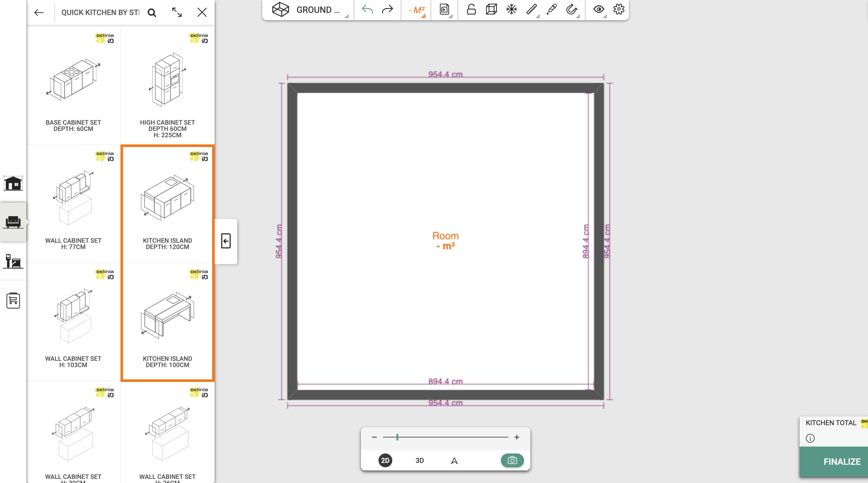Toggle the magnet snapping tool
Viewport: 868px width, 483px height.
pos(571,9)
